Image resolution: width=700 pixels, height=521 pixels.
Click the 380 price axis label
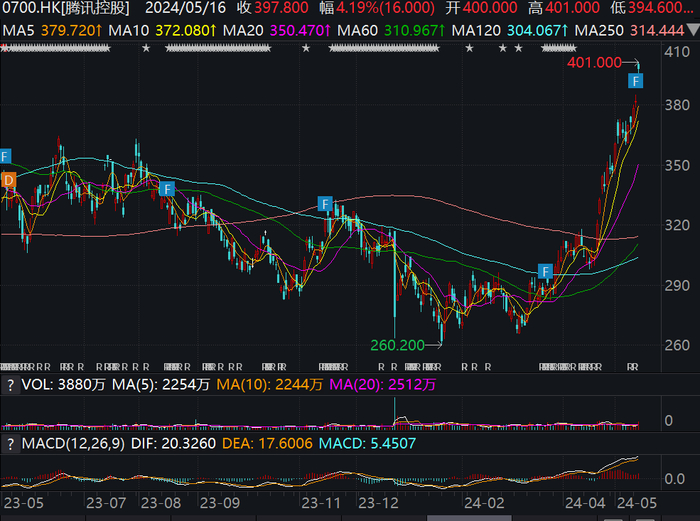[x=677, y=105]
